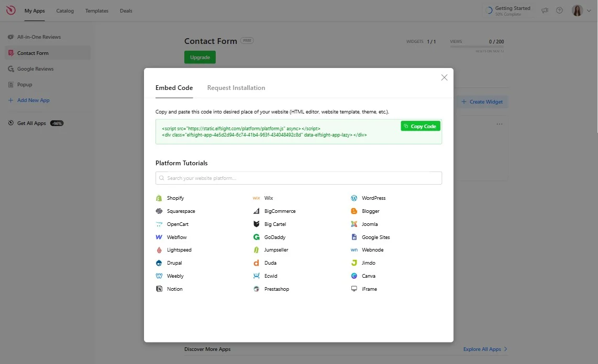Open the Squarespace tutorial icon
Image resolution: width=598 pixels, height=364 pixels.
tap(159, 211)
